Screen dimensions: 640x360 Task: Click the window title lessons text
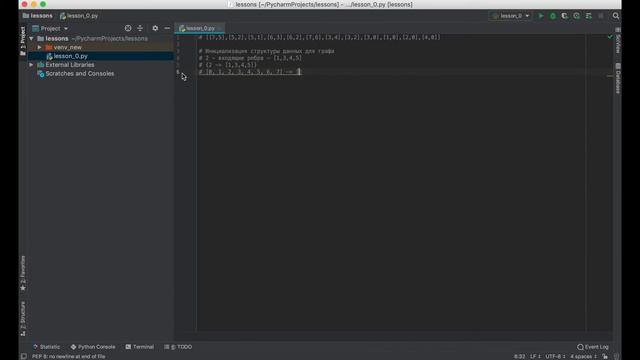(324, 4)
